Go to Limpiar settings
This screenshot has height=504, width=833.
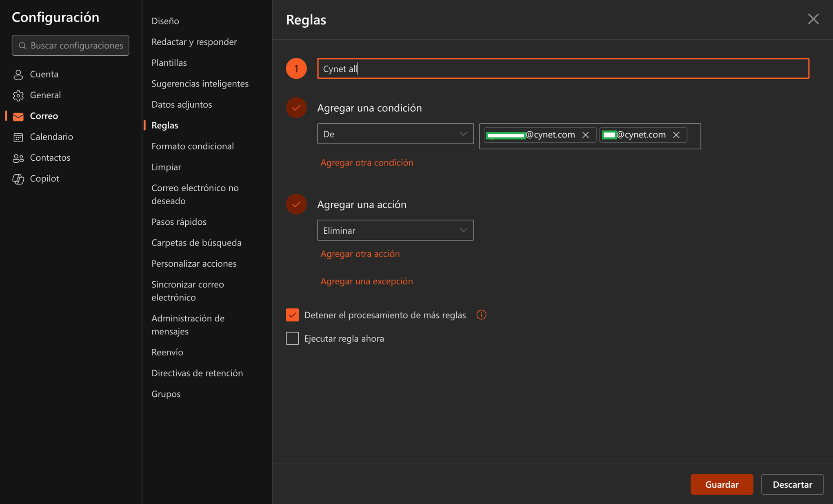click(166, 167)
